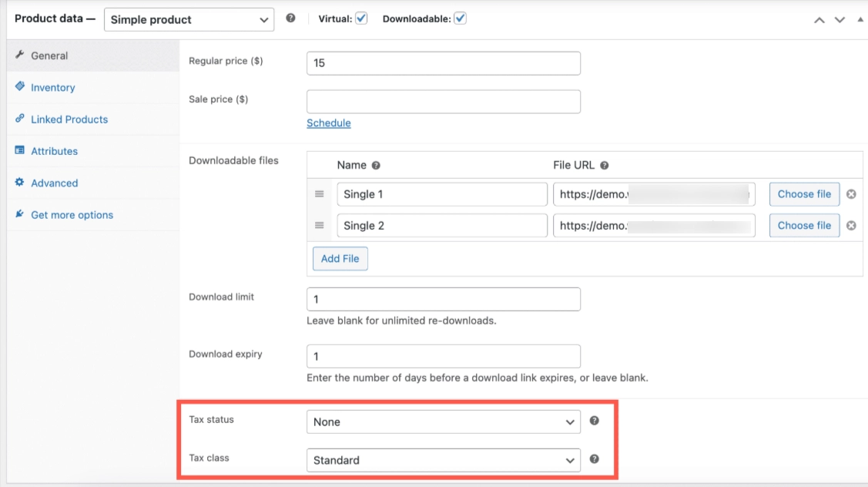The width and height of the screenshot is (868, 487).
Task: Uncheck the Virtual checkbox
Action: (x=361, y=18)
